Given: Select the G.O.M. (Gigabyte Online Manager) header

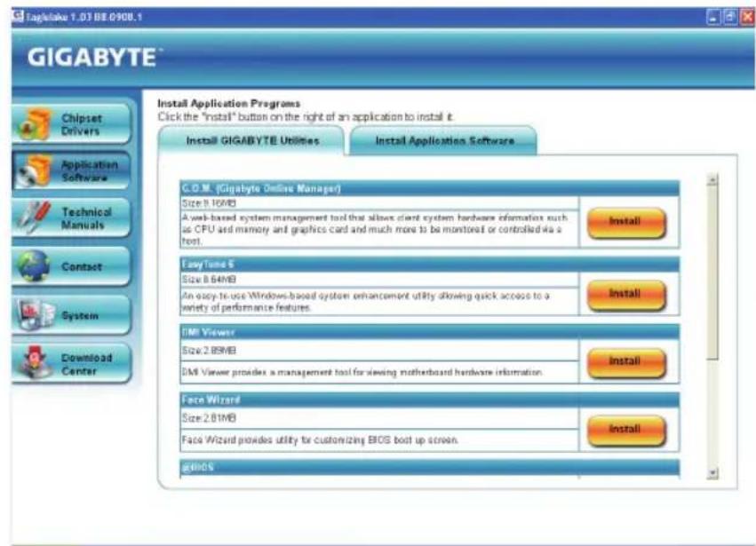Looking at the screenshot, I should coord(430,188).
